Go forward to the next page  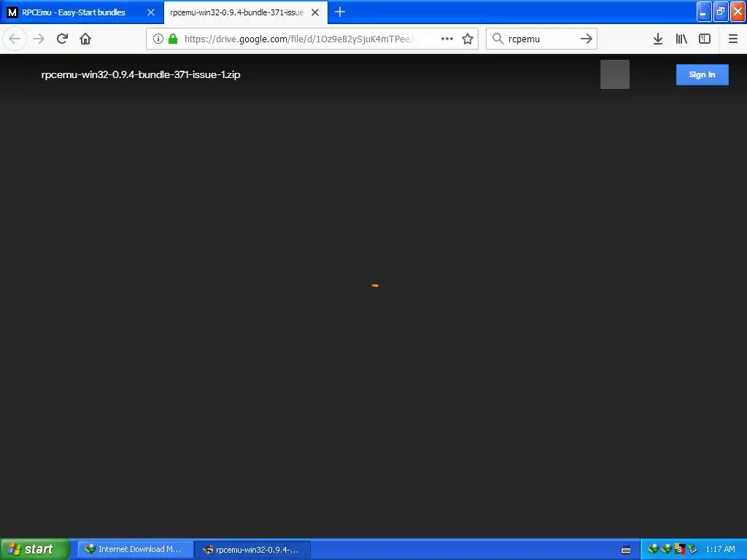(39, 39)
